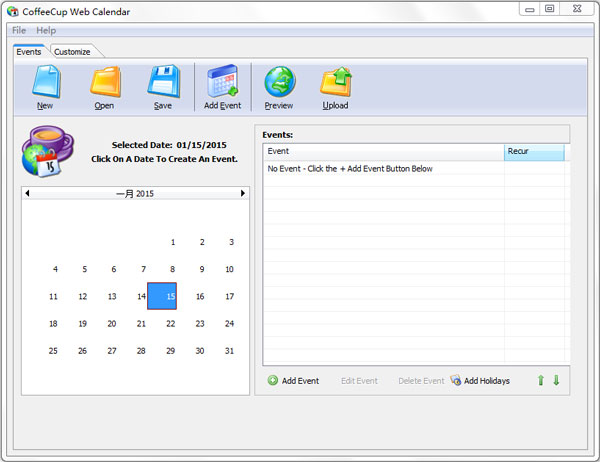Launch Preview with the globe icon
This screenshot has height=462, width=600.
tap(279, 81)
